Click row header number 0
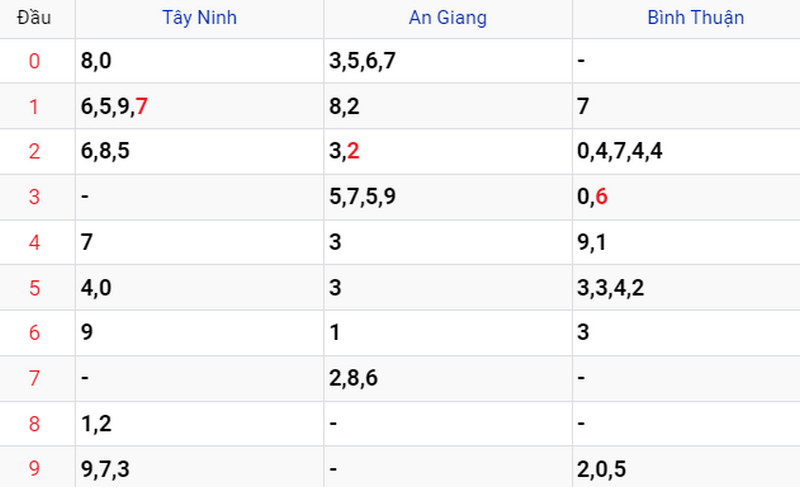 point(35,61)
